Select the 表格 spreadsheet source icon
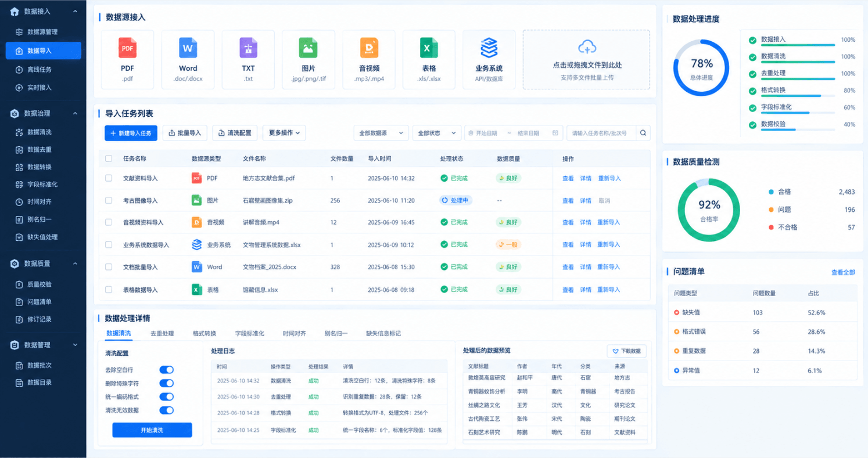This screenshot has height=458, width=868. tap(429, 48)
